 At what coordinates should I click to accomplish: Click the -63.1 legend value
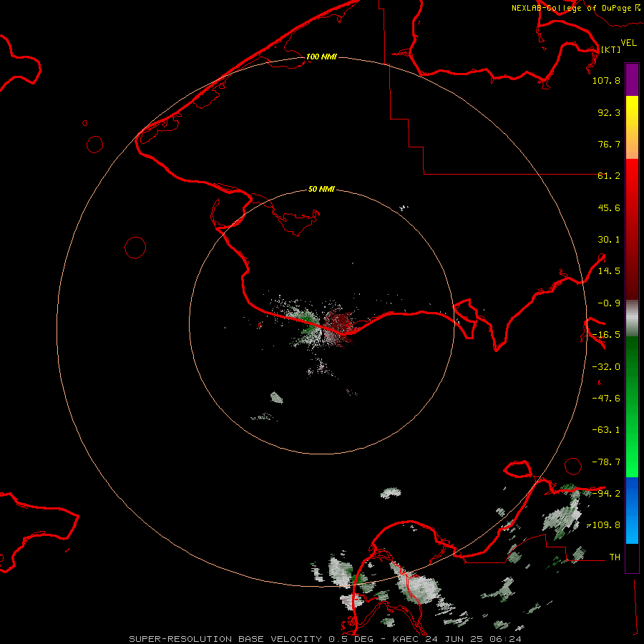[x=606, y=430]
